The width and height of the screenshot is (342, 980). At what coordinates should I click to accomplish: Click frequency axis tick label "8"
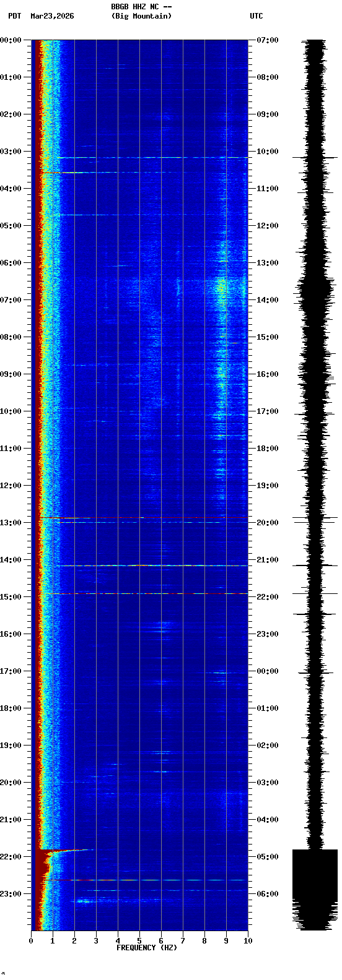[x=204, y=941]
